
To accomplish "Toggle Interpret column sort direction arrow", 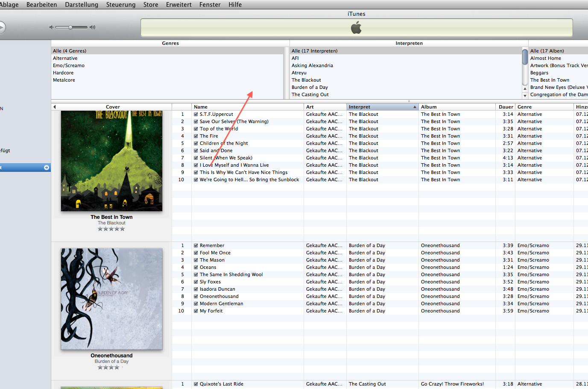I will tap(415, 107).
